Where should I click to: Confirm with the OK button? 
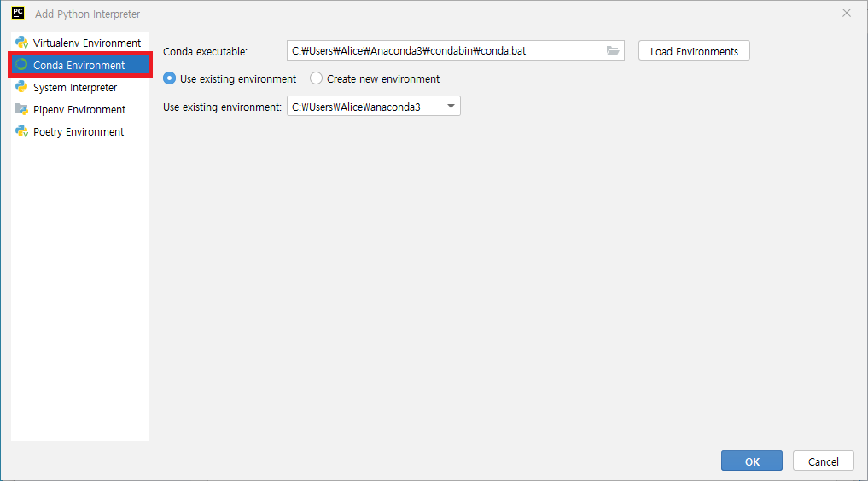[751, 461]
